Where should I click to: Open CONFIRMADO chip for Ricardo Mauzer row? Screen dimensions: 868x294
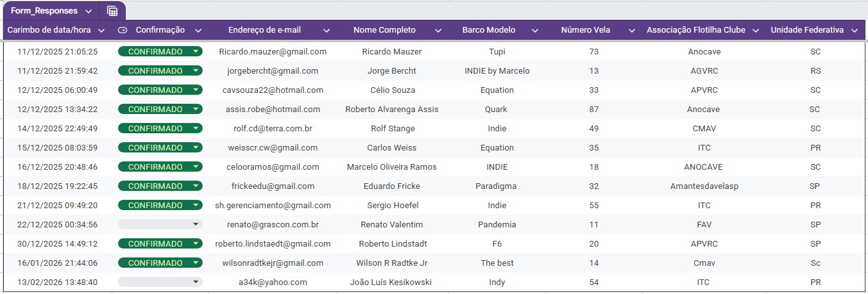[x=196, y=52]
